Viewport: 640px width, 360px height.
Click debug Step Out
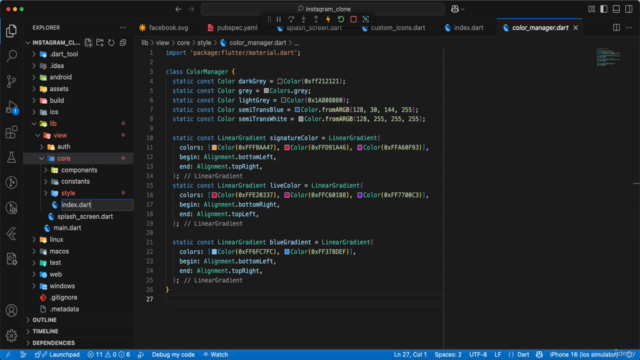click(x=316, y=19)
